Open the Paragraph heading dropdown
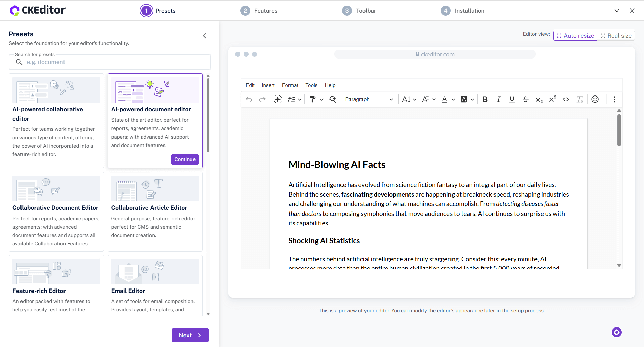644x347 pixels. pos(369,99)
